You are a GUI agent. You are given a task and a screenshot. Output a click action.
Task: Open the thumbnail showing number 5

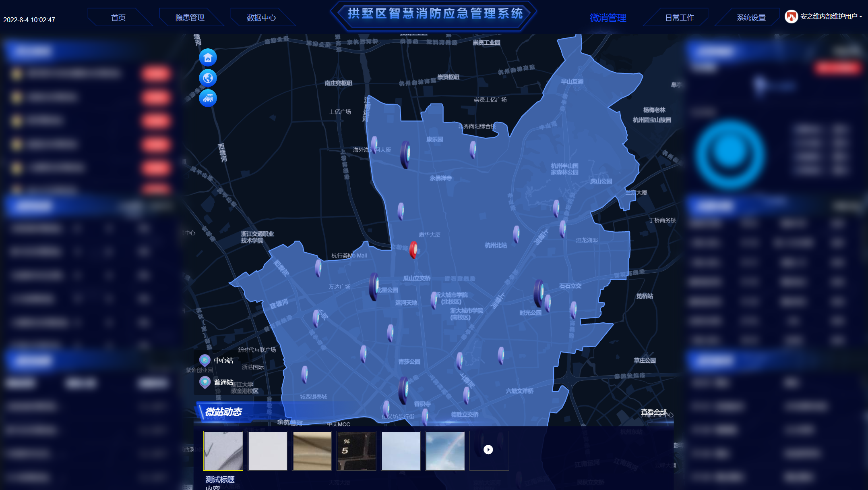(356, 451)
